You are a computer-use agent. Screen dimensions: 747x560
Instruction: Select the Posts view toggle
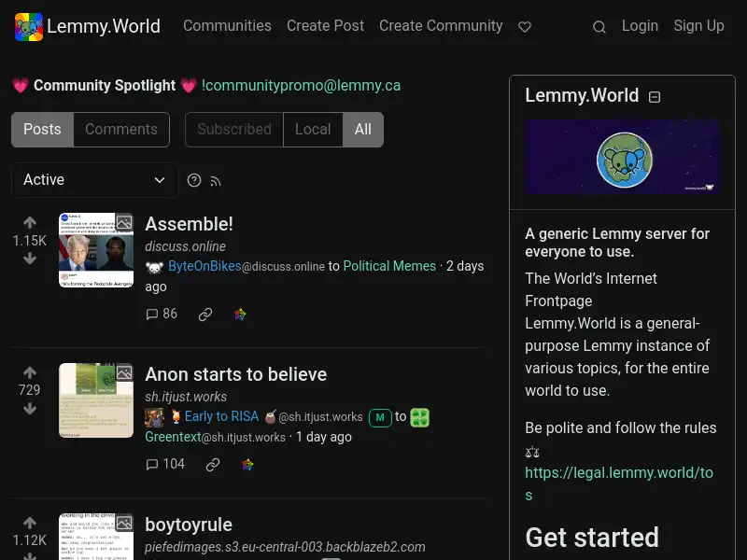42,130
